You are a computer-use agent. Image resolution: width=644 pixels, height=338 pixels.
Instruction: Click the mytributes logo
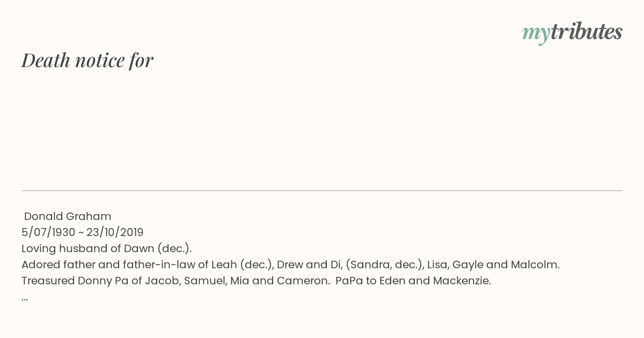pyautogui.click(x=572, y=32)
